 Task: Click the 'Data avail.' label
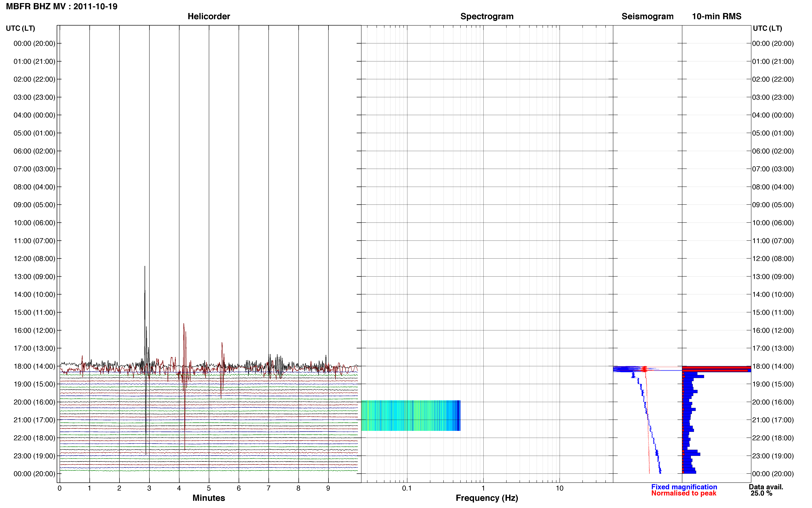[x=766, y=487]
